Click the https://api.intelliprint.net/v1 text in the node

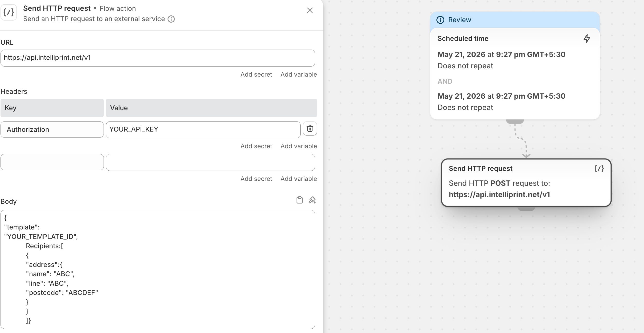499,195
